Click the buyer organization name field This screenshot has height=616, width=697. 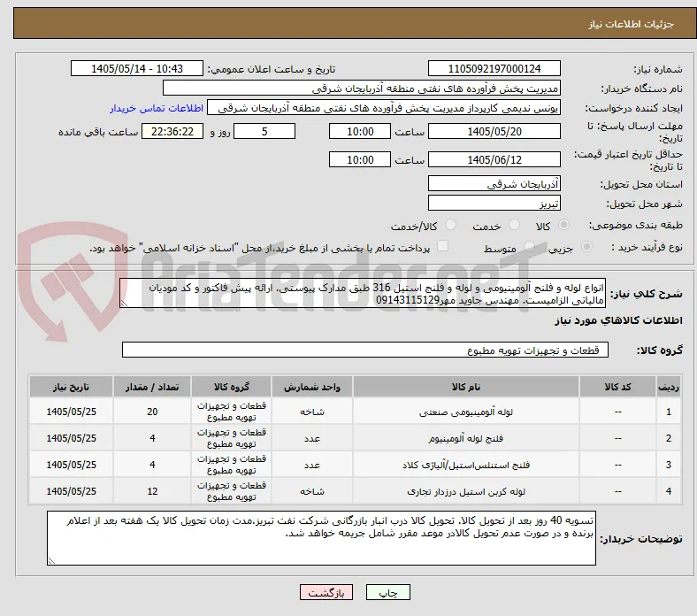tap(362, 89)
